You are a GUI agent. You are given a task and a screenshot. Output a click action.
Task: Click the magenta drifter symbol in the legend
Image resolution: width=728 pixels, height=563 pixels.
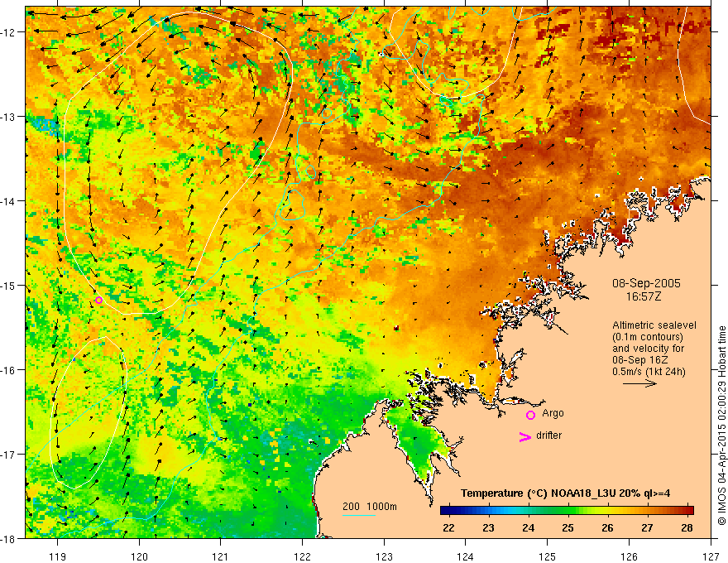[x=524, y=436]
